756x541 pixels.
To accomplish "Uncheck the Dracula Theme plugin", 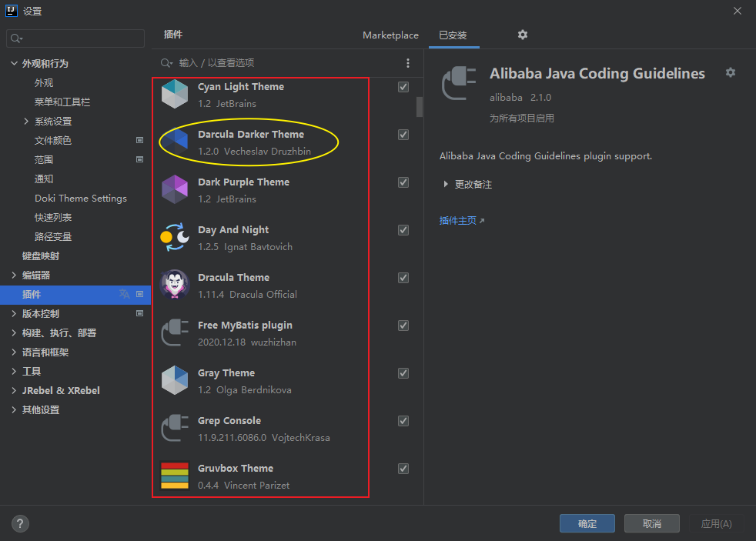I will [403, 278].
